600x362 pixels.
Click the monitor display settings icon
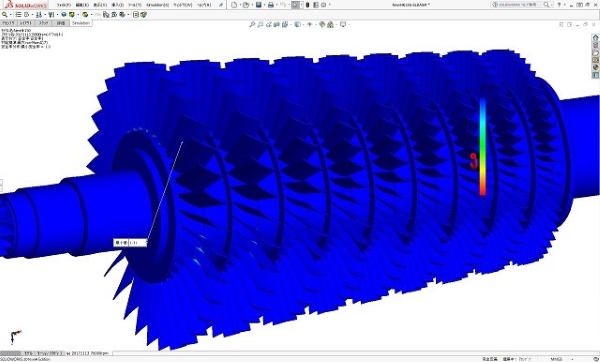342,24
